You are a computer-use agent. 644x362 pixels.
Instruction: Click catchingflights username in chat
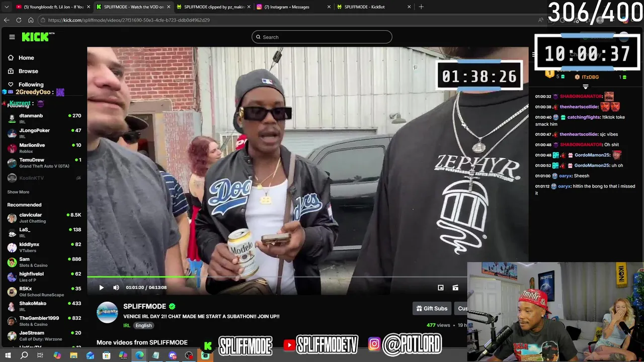[584, 117]
